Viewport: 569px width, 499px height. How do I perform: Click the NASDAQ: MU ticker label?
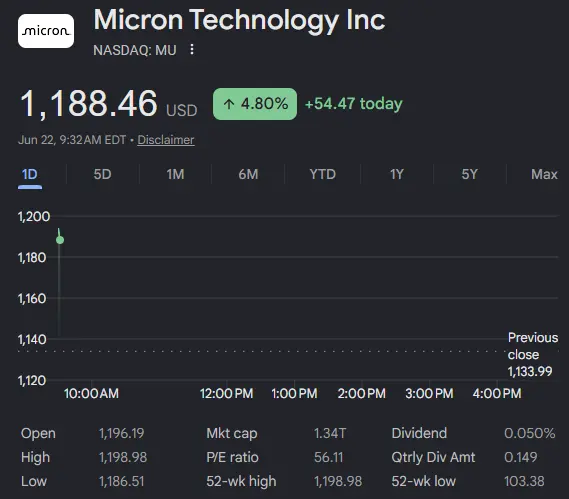(135, 50)
